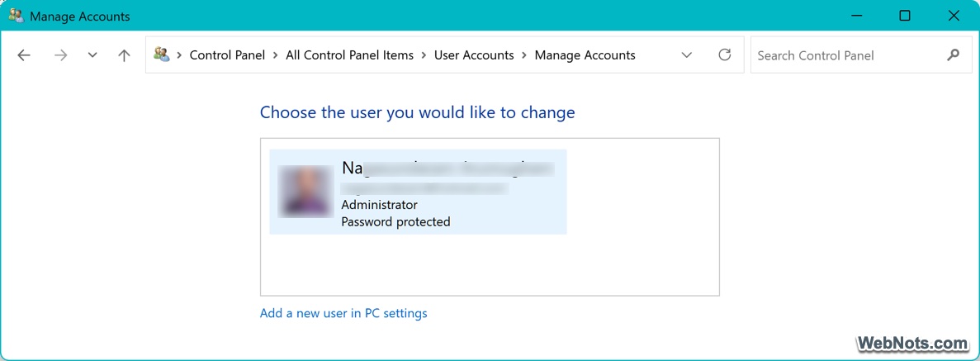Click the user accounts icon in address bar
The width and height of the screenshot is (980, 361).
pos(161,55)
